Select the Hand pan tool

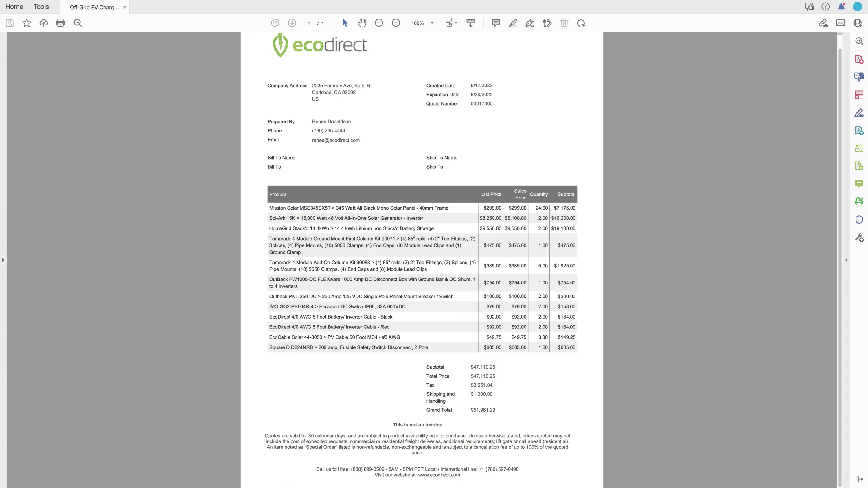tap(362, 23)
